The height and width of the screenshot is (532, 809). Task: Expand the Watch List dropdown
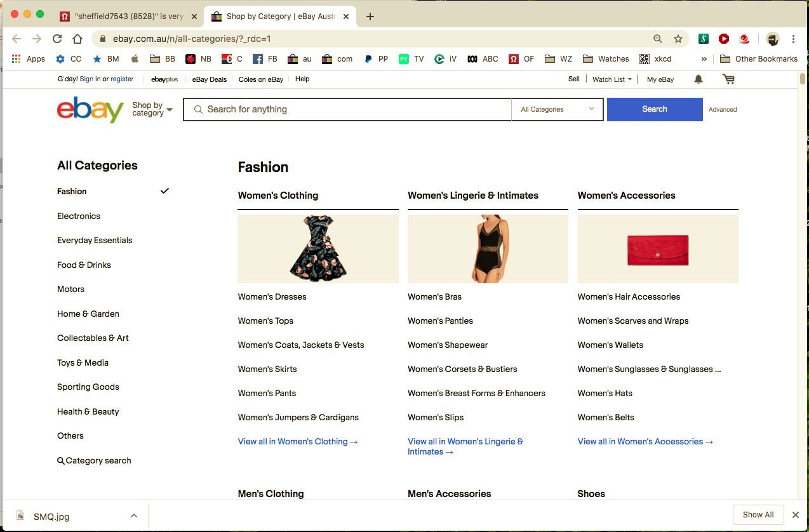point(612,79)
